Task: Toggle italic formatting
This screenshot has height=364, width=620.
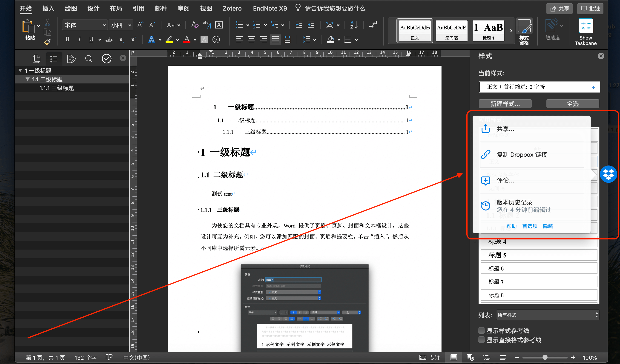Action: 79,39
